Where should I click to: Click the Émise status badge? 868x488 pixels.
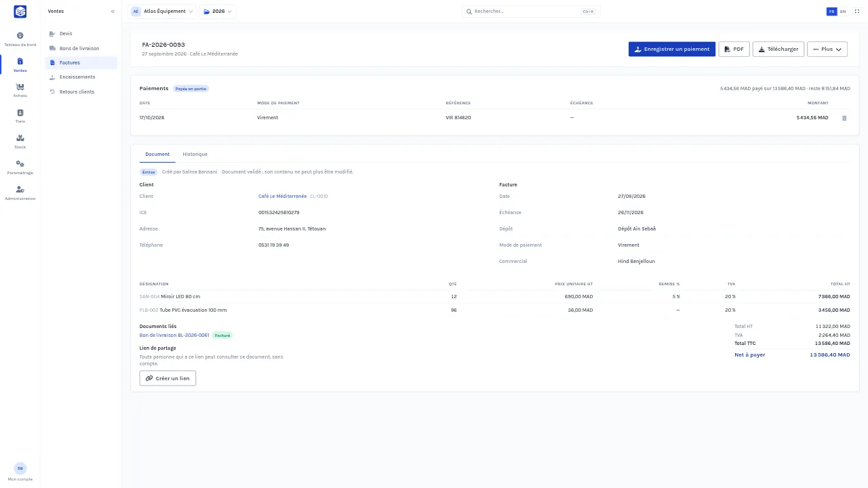pyautogui.click(x=149, y=172)
